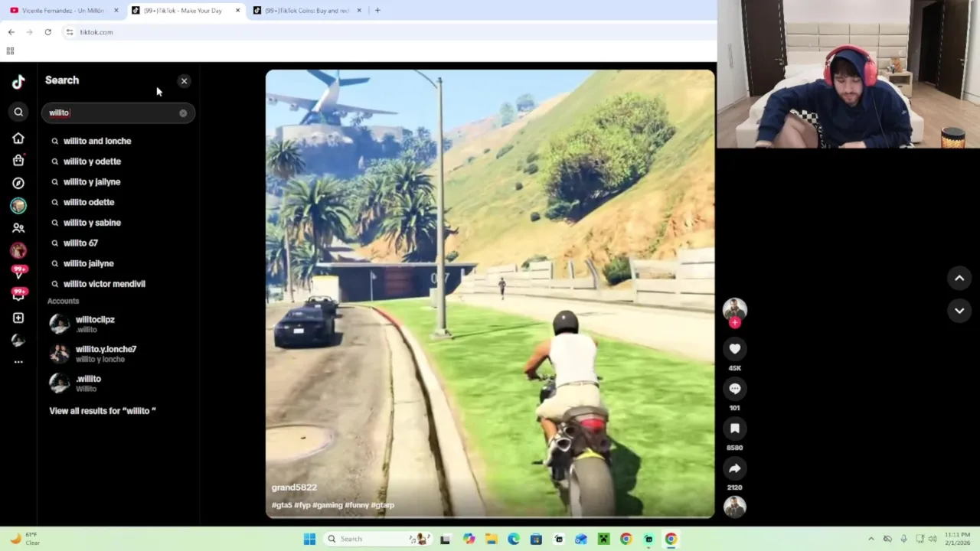Click the TikTok logo icon
The image size is (980, 551).
pyautogui.click(x=18, y=82)
